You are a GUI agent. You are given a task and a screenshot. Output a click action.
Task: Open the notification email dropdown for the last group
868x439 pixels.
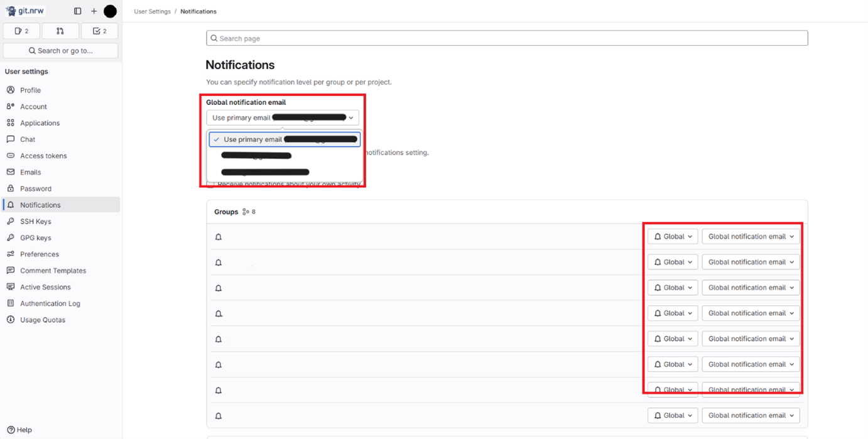751,415
